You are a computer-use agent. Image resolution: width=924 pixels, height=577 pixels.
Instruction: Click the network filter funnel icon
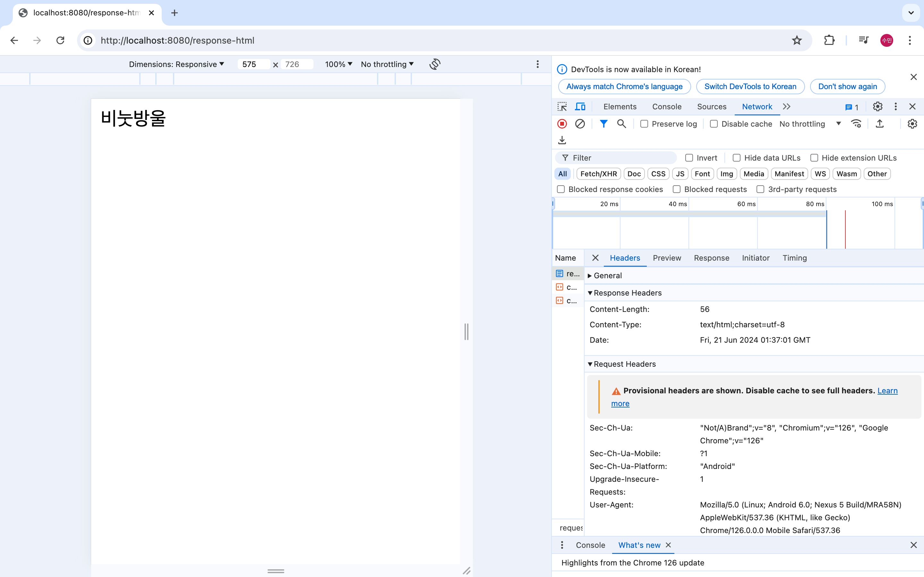[x=603, y=124]
